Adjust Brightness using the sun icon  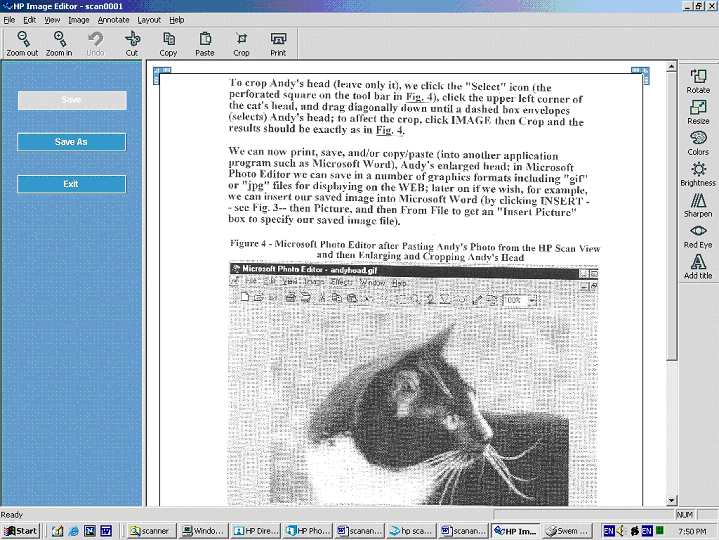coord(698,174)
